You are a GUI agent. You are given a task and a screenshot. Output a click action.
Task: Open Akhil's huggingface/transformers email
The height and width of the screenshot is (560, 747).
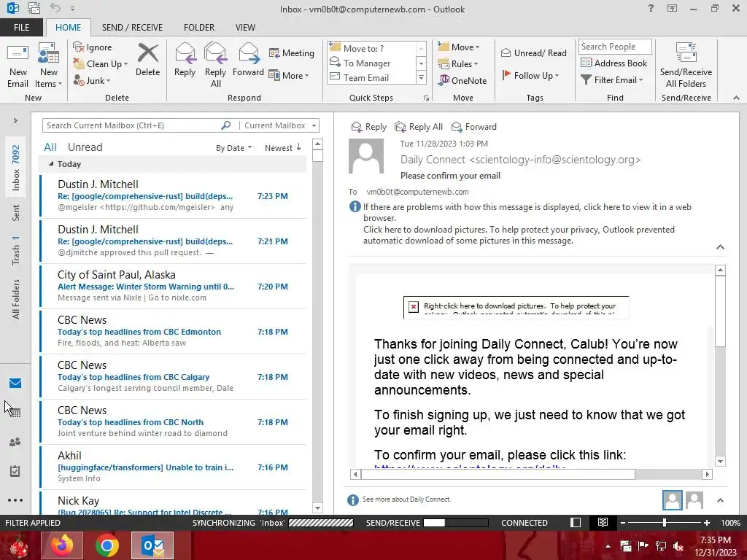(x=174, y=467)
